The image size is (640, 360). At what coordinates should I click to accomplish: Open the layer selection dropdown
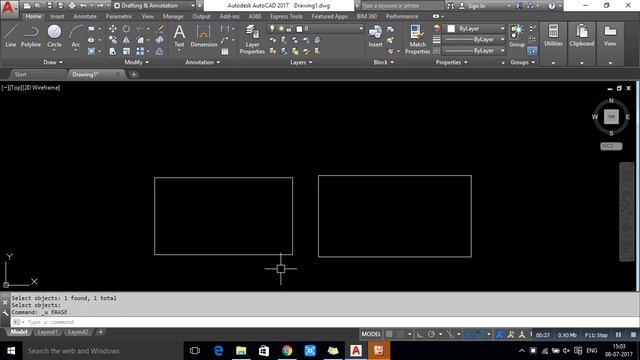click(315, 29)
